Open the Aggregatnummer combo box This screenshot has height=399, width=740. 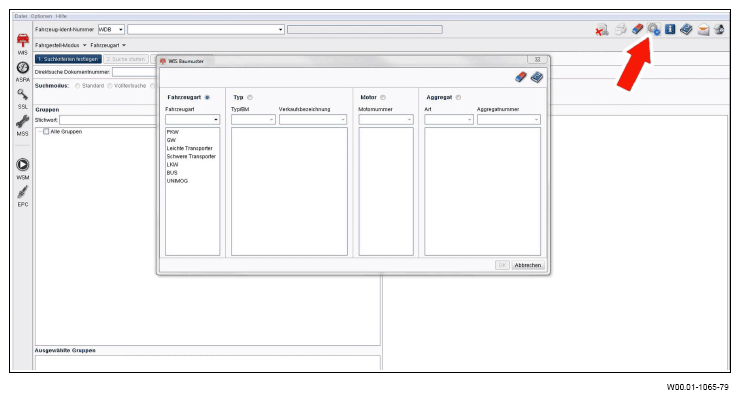click(x=509, y=120)
